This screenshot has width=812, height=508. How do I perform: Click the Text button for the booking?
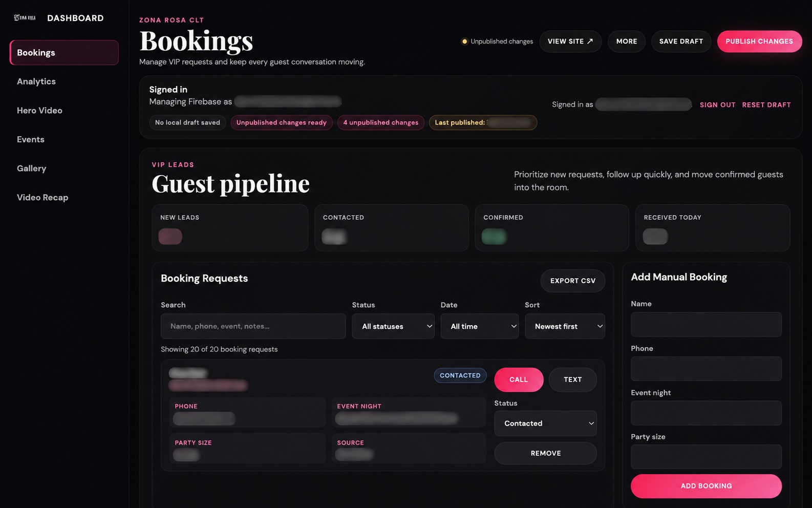pyautogui.click(x=573, y=380)
